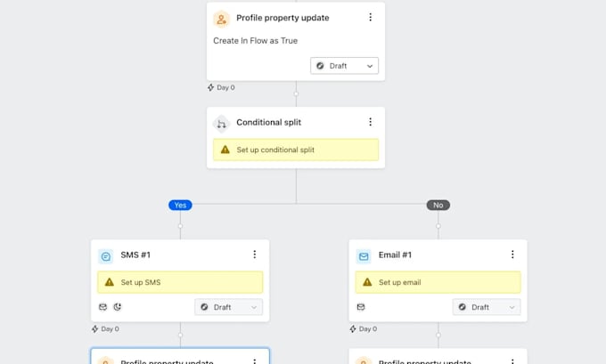The width and height of the screenshot is (606, 364).
Task: Select the No branch label
Action: pyautogui.click(x=438, y=205)
